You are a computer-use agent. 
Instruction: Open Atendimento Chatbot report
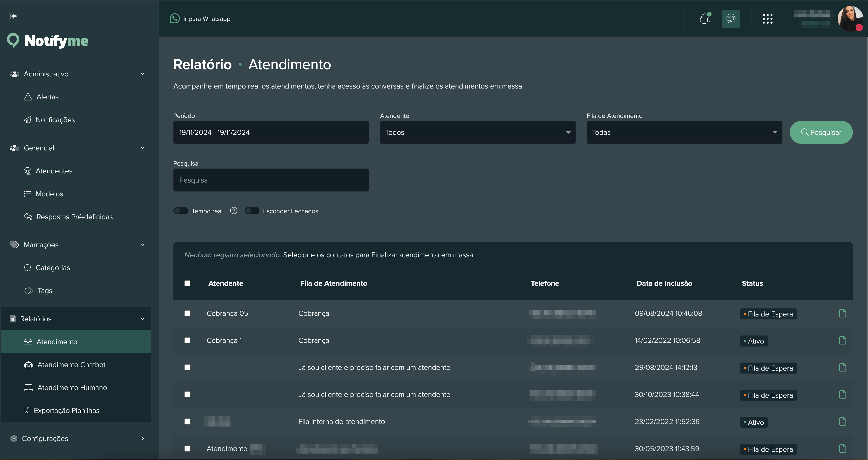tap(71, 365)
